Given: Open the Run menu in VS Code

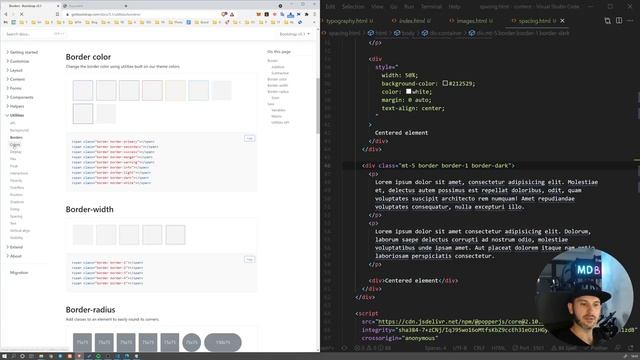Looking at the screenshot, I should 409,7.
